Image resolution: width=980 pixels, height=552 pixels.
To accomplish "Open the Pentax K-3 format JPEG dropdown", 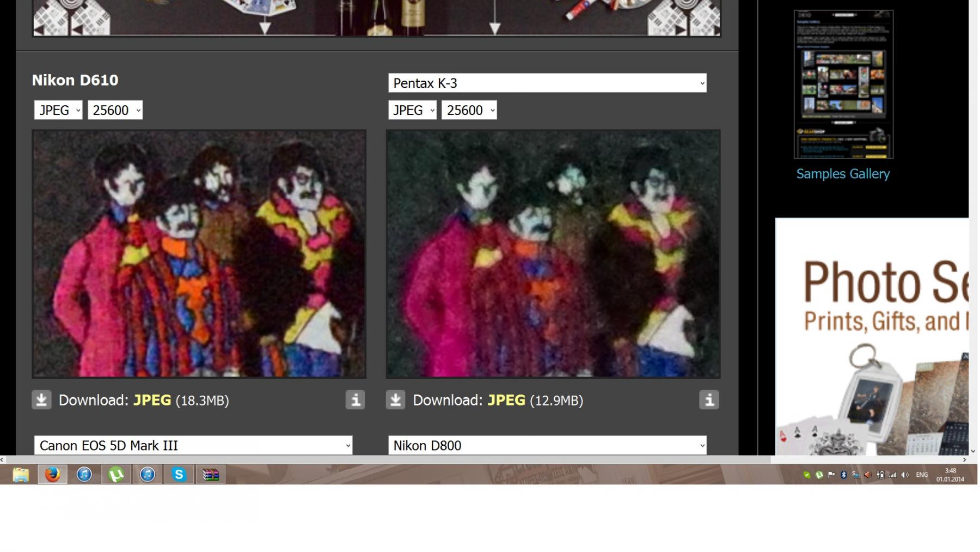I will pyautogui.click(x=412, y=110).
